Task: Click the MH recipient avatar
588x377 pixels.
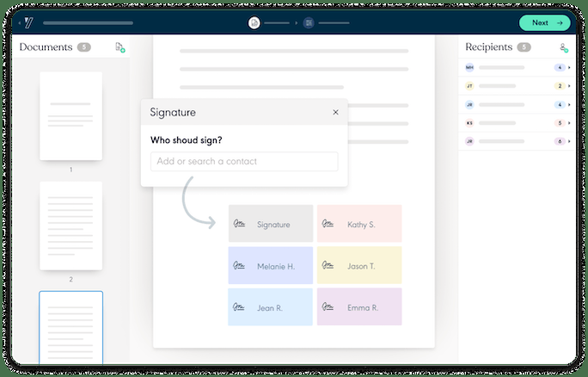Action: [469, 67]
